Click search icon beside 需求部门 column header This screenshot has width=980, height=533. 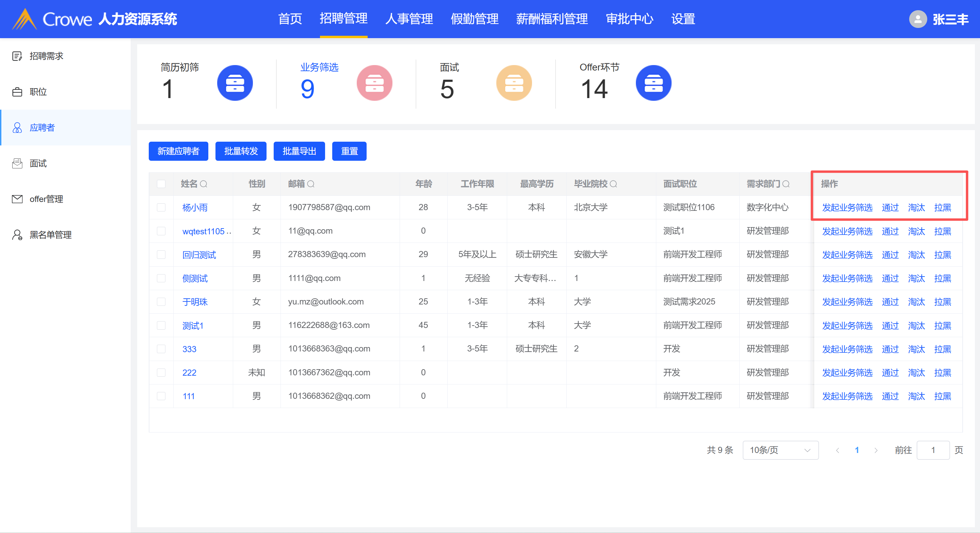[x=786, y=184]
